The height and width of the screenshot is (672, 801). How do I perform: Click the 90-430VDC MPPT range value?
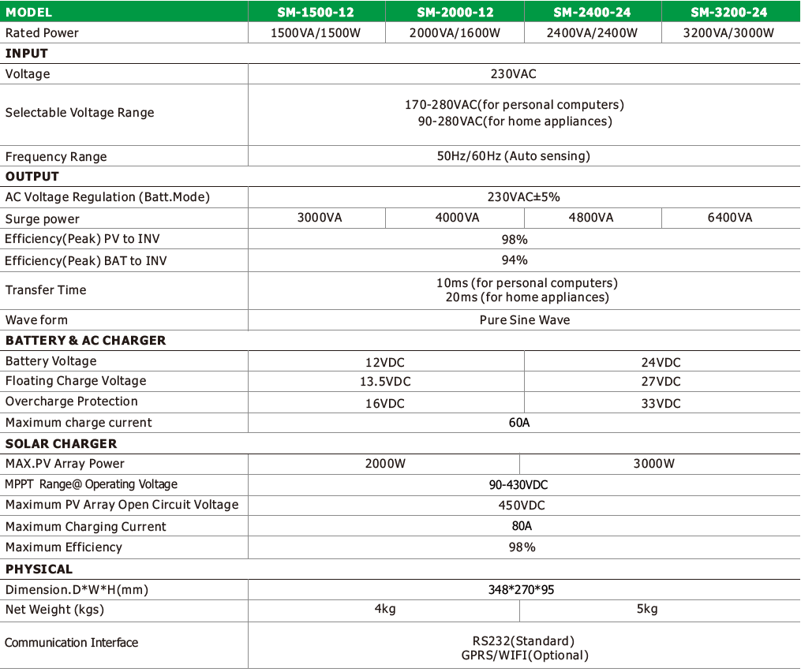518,484
